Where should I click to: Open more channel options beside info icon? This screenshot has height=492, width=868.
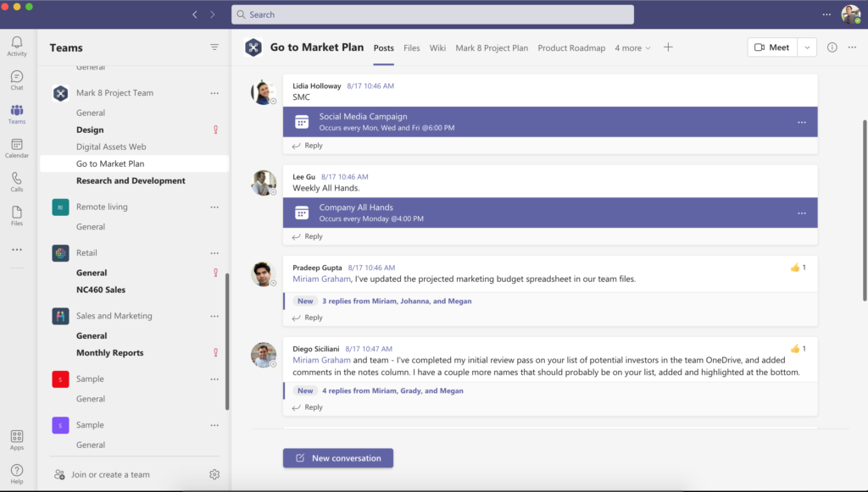coord(852,47)
